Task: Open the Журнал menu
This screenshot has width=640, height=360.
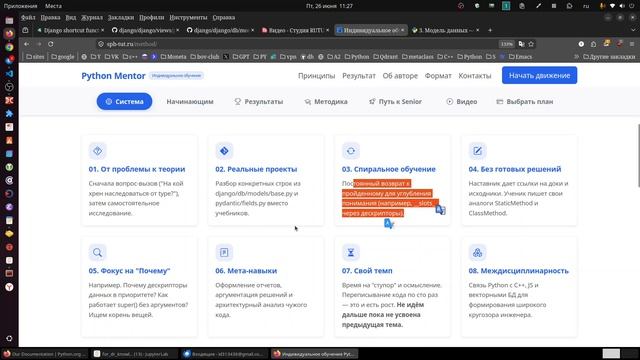Action: (91, 17)
